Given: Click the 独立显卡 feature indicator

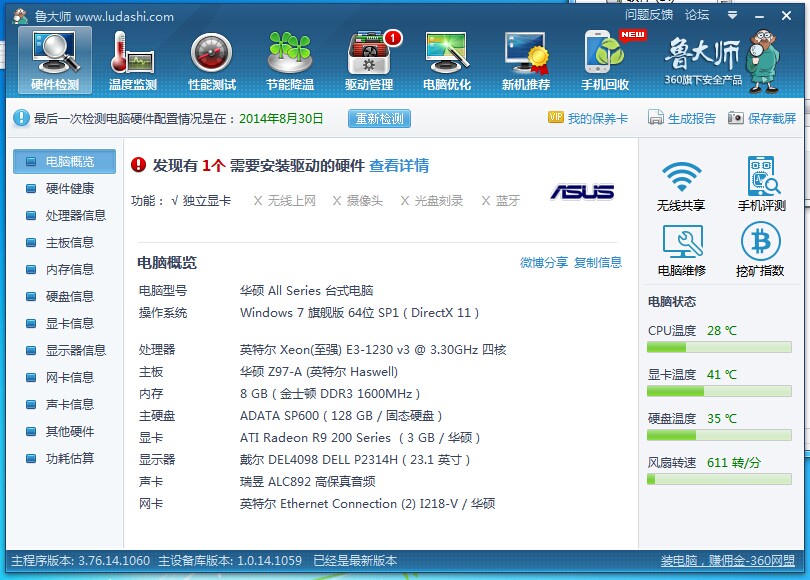Looking at the screenshot, I should tap(201, 200).
